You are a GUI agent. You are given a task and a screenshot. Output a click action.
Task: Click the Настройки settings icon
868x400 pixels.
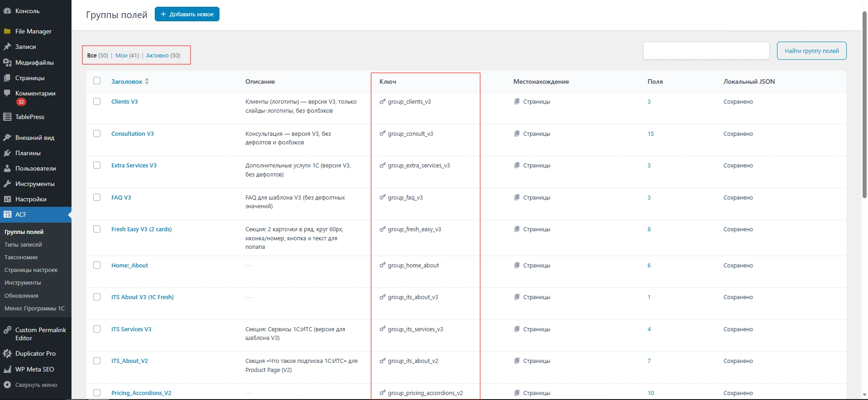pos(7,199)
